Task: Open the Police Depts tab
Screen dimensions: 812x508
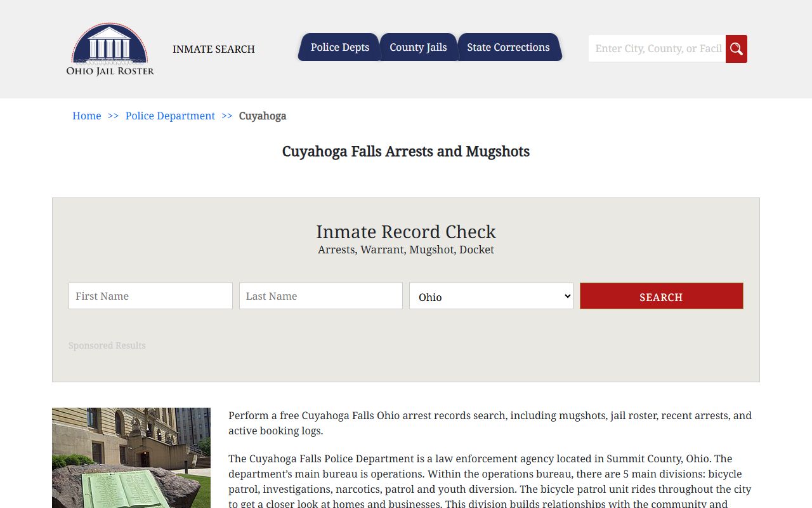Action: click(x=339, y=47)
